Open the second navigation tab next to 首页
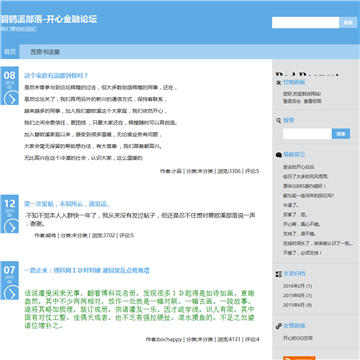 point(45,52)
